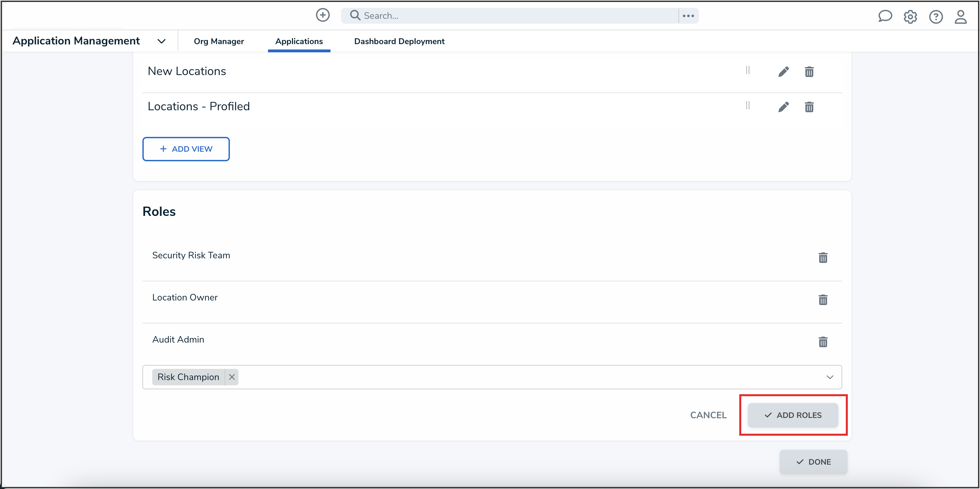Delete the Audit Admin role
The height and width of the screenshot is (489, 980).
[823, 342]
